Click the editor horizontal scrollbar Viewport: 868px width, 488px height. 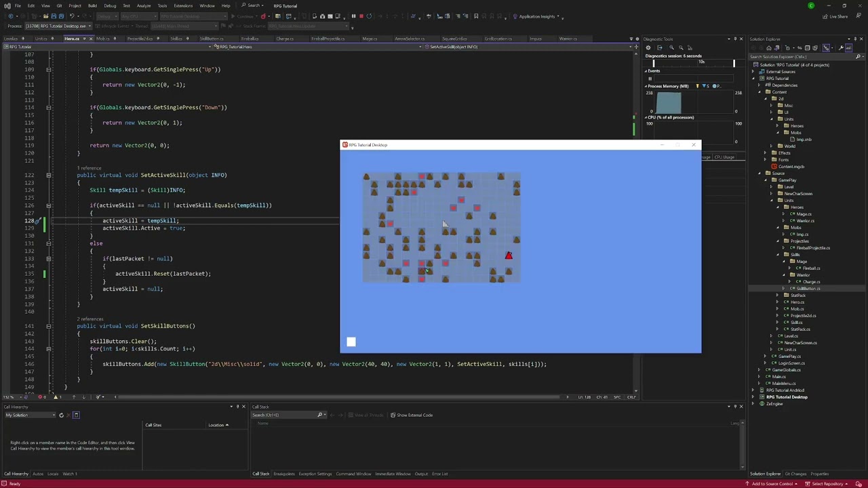(342, 396)
